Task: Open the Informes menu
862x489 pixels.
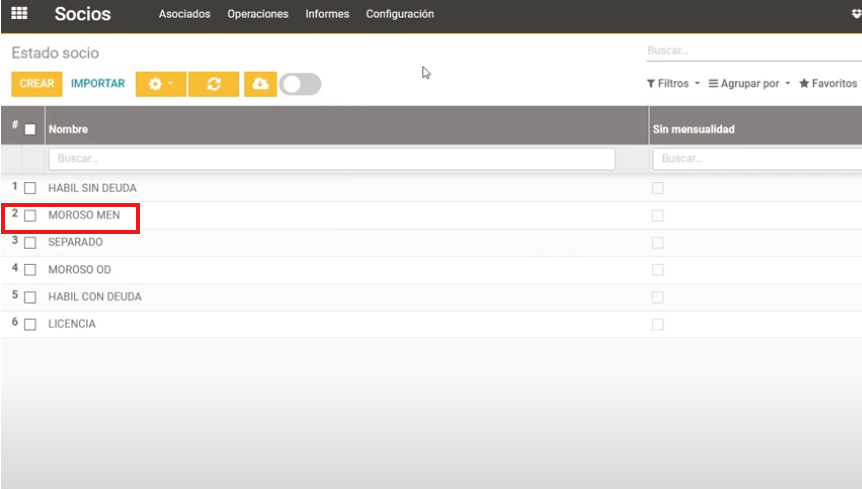Action: 327,14
